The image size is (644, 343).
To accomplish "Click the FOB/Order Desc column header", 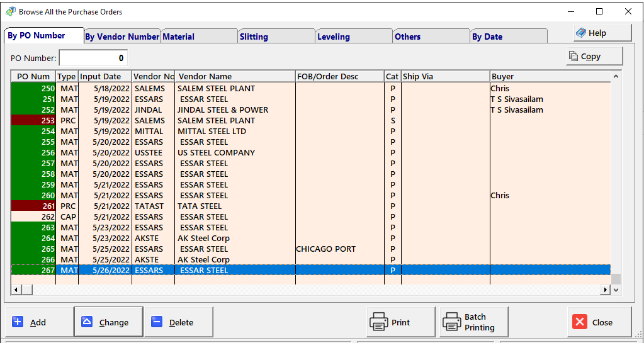I will (340, 76).
